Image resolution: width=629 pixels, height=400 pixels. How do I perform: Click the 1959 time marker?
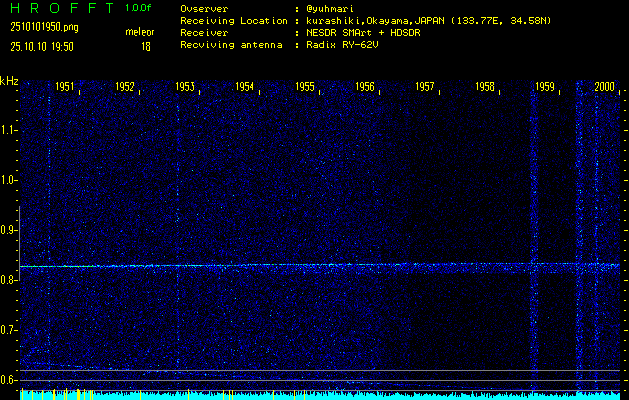(545, 87)
